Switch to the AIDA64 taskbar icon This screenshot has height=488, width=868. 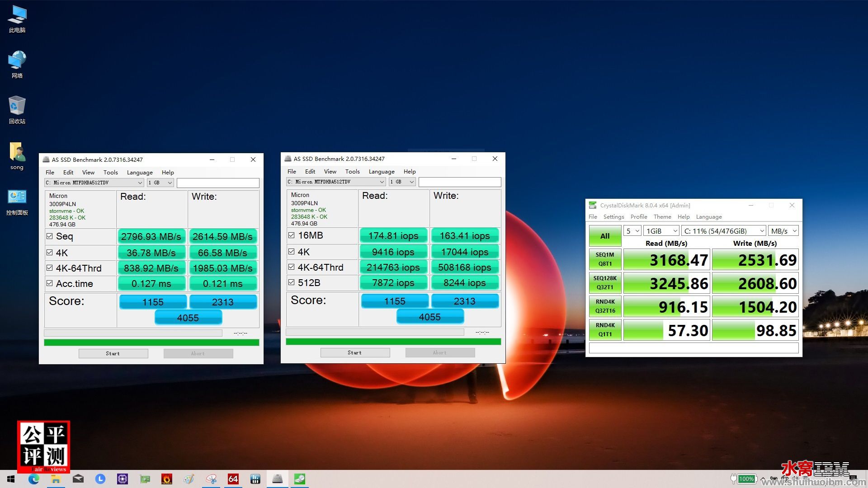(x=233, y=479)
